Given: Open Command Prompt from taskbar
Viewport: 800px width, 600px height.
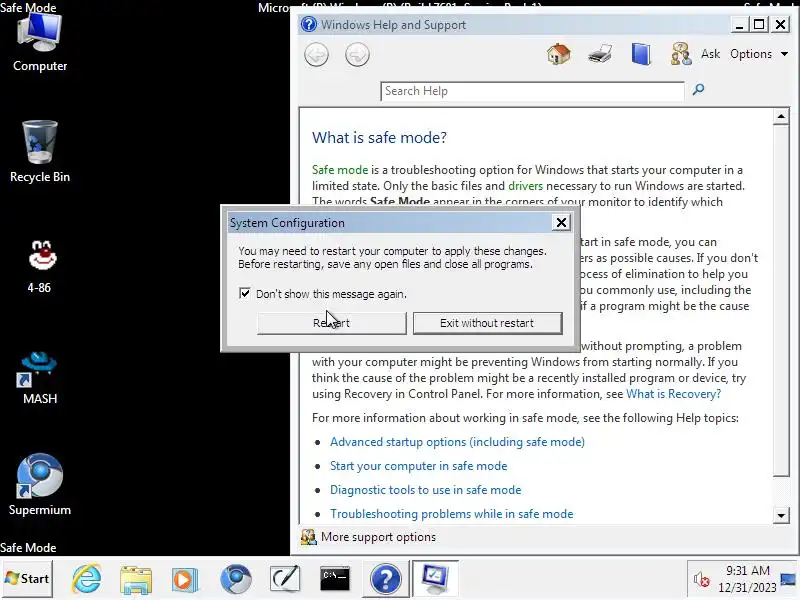Looking at the screenshot, I should (335, 579).
